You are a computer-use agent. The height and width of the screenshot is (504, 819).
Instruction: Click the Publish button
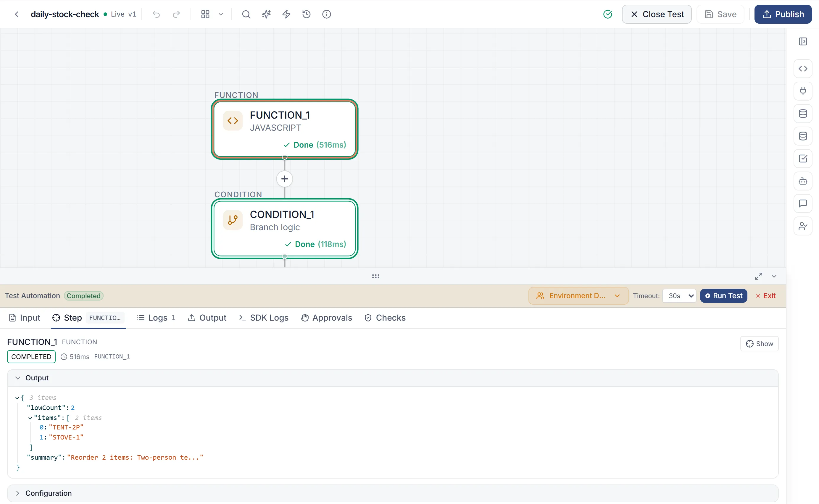pyautogui.click(x=783, y=14)
